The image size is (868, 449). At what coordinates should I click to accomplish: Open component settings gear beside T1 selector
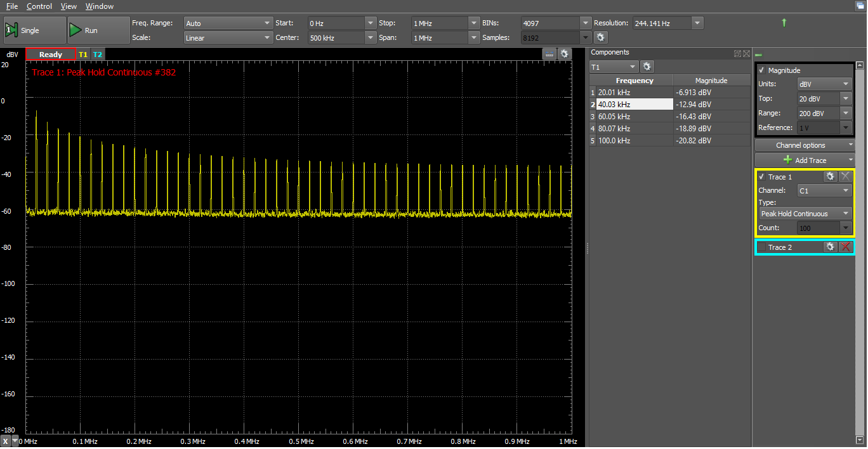coord(647,66)
